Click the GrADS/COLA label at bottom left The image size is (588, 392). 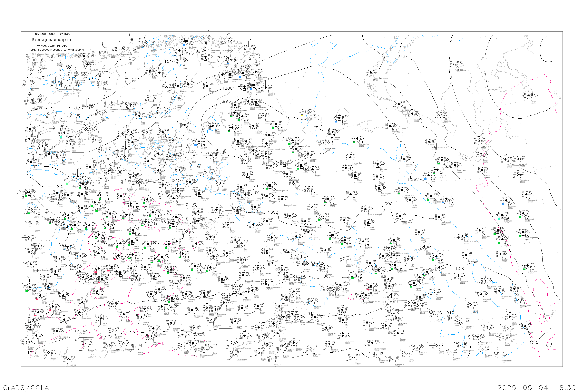[x=26, y=387]
